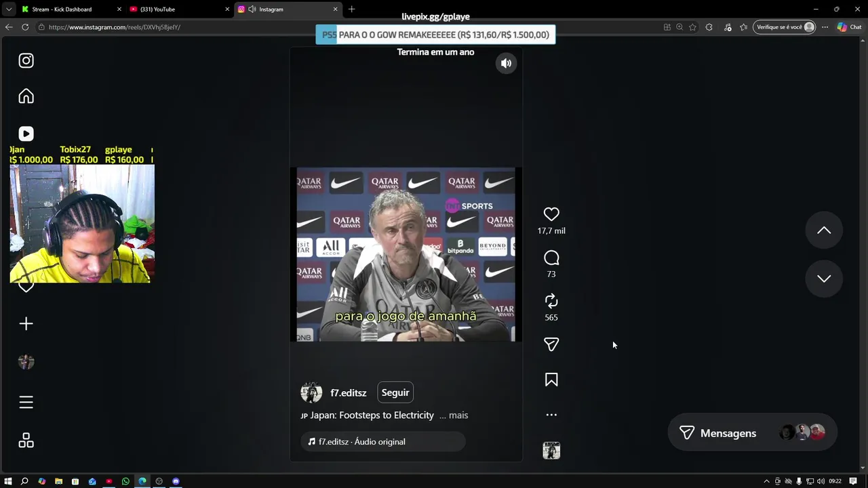Mute the reel audio speaker button
Screen dimensions: 868x488
pyautogui.click(x=506, y=63)
